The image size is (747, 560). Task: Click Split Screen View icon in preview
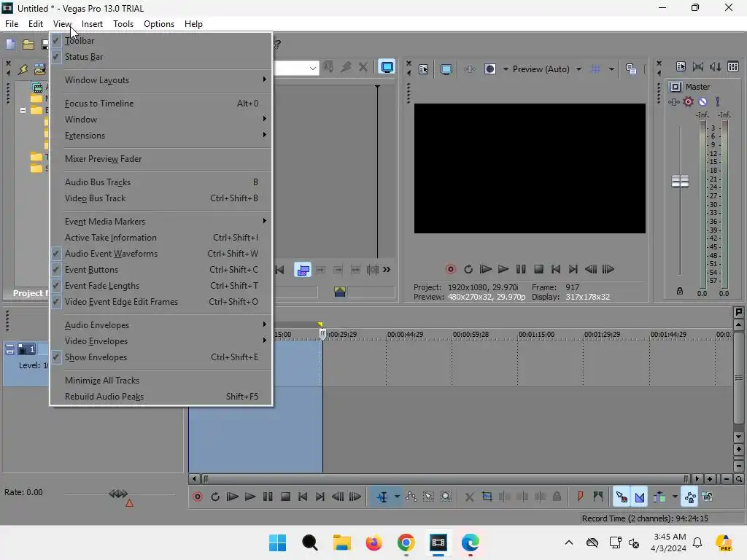pyautogui.click(x=489, y=69)
